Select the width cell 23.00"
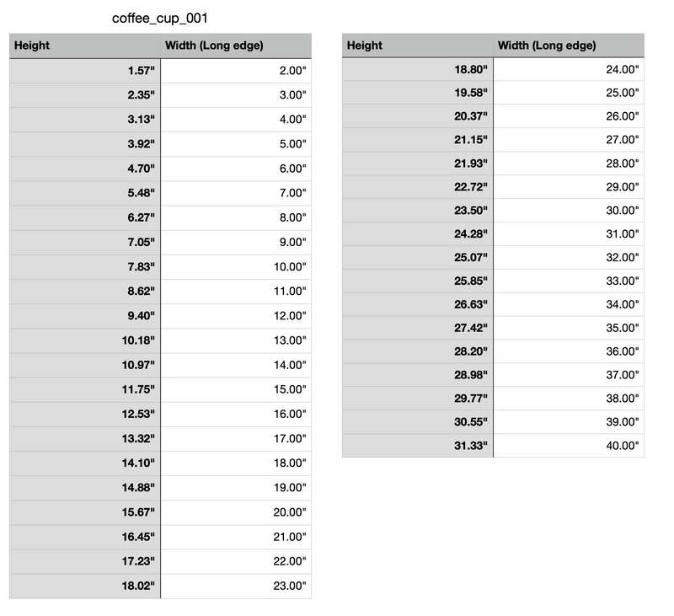This screenshot has height=616, width=674. (236, 586)
